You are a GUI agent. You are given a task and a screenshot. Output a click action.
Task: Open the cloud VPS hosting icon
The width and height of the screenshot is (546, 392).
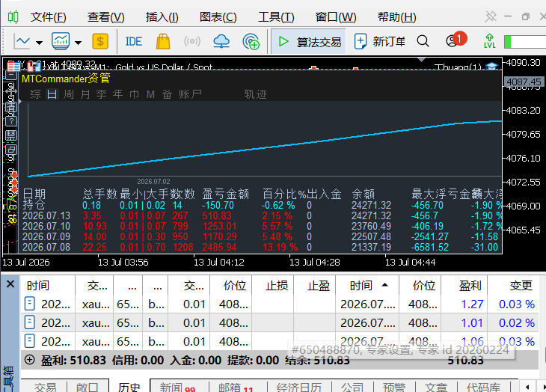221,41
